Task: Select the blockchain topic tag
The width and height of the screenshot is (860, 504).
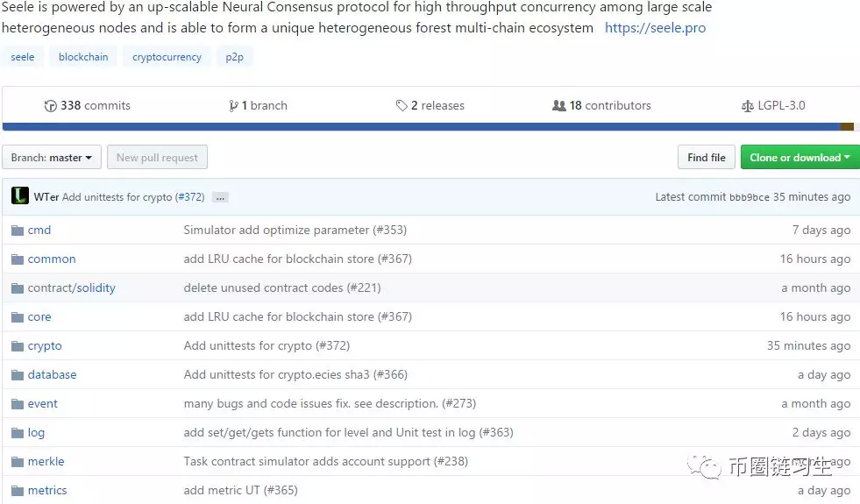Action: tap(83, 57)
